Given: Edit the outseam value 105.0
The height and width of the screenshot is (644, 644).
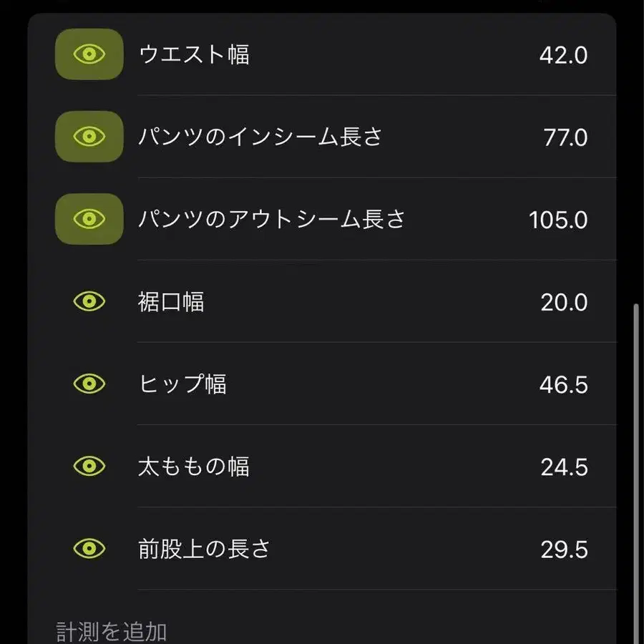Looking at the screenshot, I should coord(558,220).
